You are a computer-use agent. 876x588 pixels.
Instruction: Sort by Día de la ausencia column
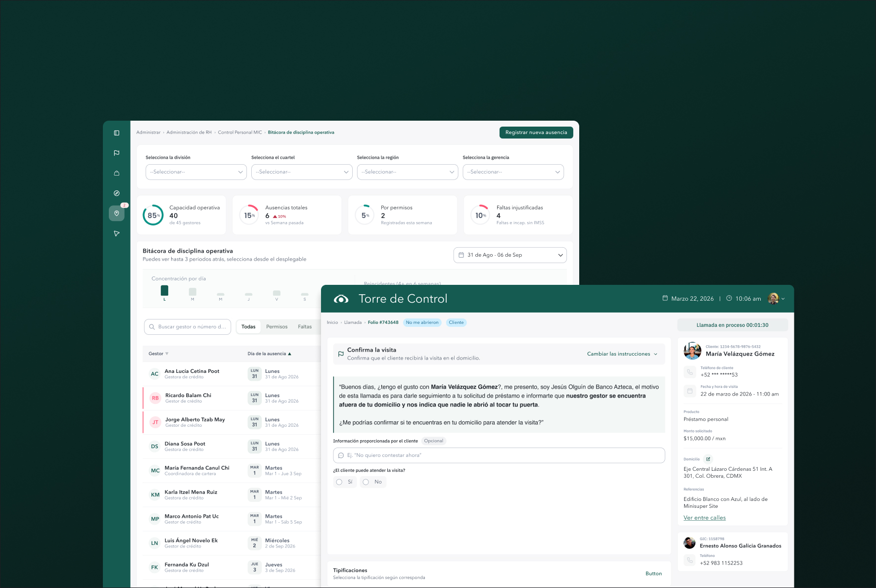270,354
